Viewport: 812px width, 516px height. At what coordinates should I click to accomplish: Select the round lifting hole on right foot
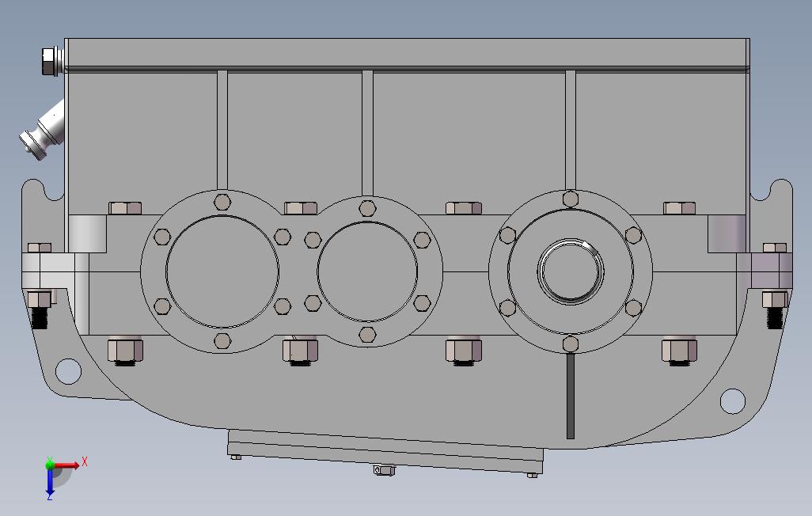733,400
